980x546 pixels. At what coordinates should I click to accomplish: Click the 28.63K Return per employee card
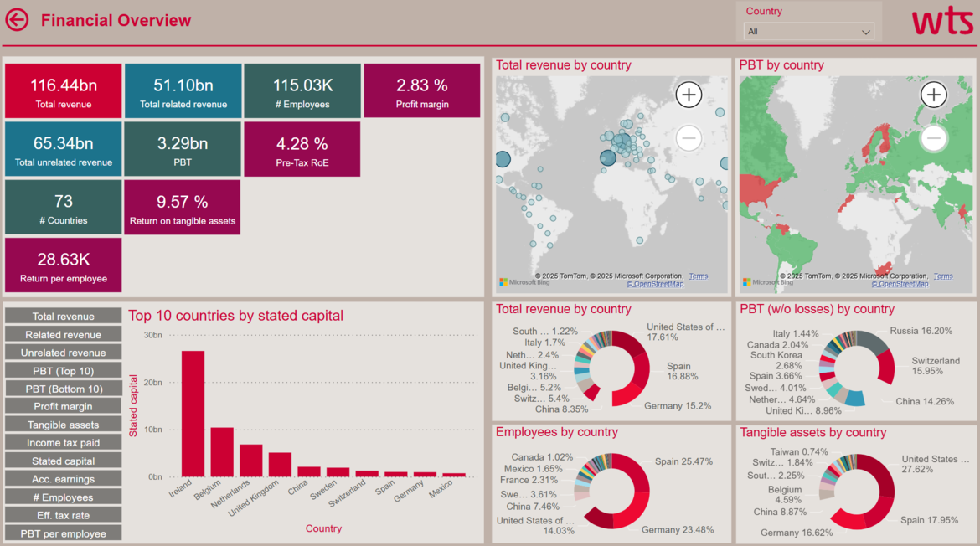pyautogui.click(x=63, y=265)
